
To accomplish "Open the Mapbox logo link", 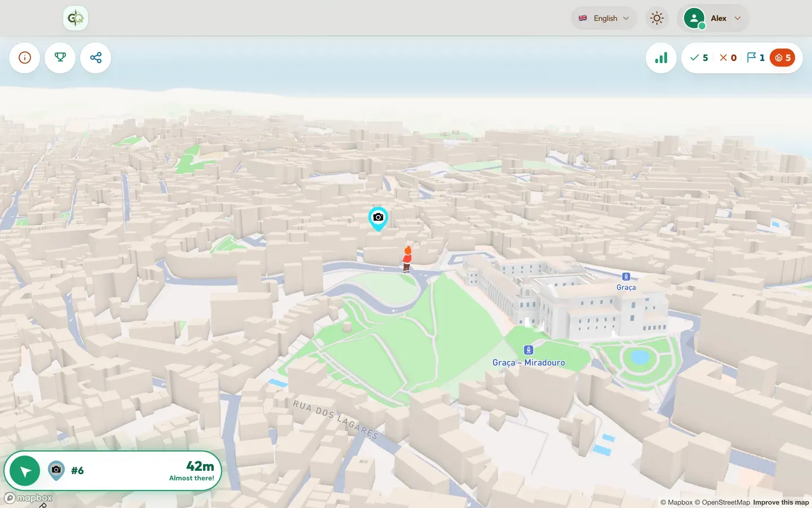I will pyautogui.click(x=28, y=498).
